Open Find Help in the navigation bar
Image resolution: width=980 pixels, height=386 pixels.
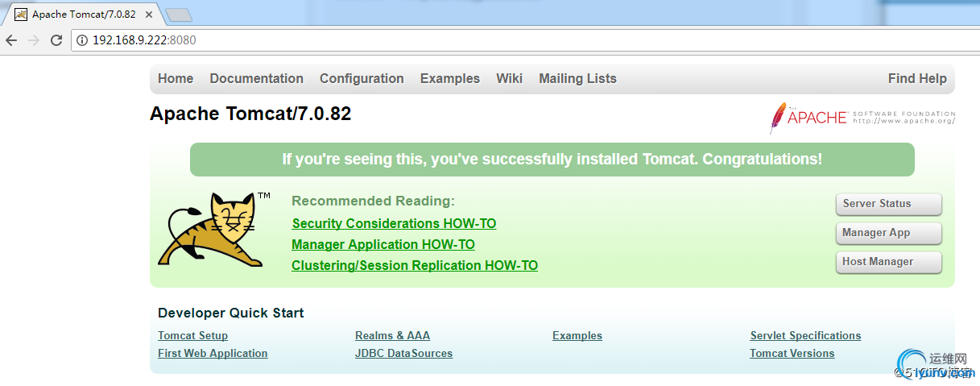[x=917, y=78]
